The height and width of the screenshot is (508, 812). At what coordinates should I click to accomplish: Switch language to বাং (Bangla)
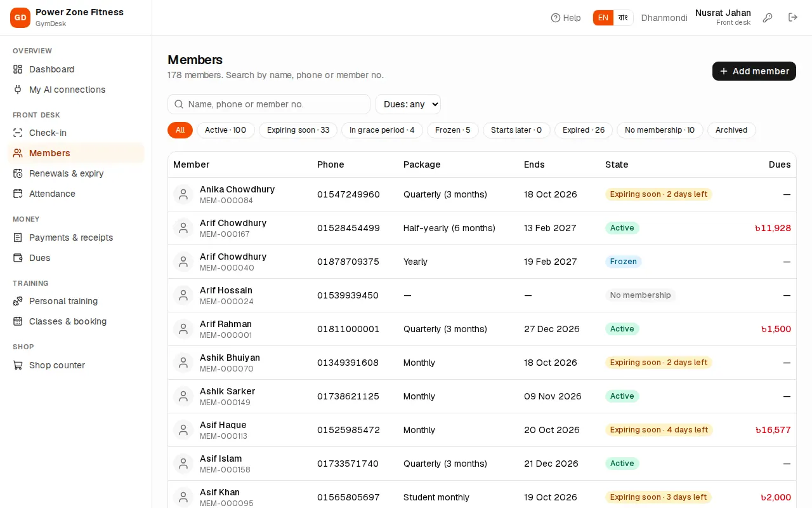[623, 18]
